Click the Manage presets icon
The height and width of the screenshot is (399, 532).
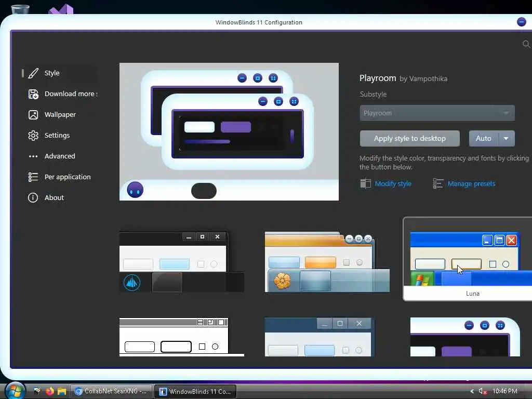coord(438,183)
